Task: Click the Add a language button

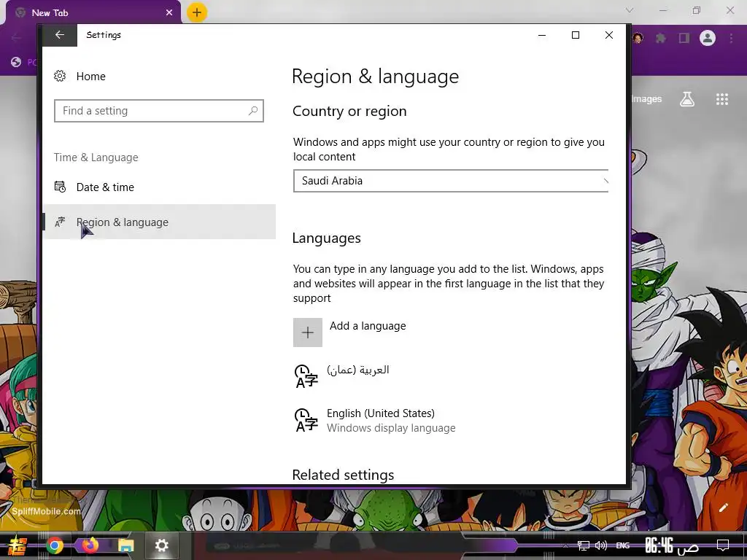Action: [350, 332]
